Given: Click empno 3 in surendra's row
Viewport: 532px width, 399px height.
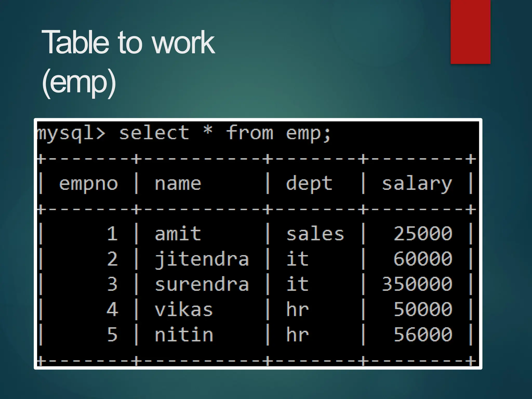Looking at the screenshot, I should tap(112, 284).
